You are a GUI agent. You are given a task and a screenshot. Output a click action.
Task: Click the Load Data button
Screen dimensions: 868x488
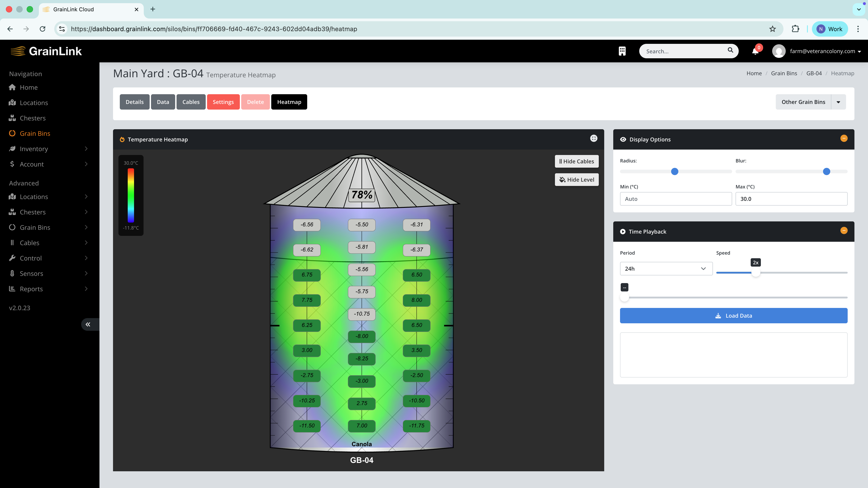pos(734,316)
